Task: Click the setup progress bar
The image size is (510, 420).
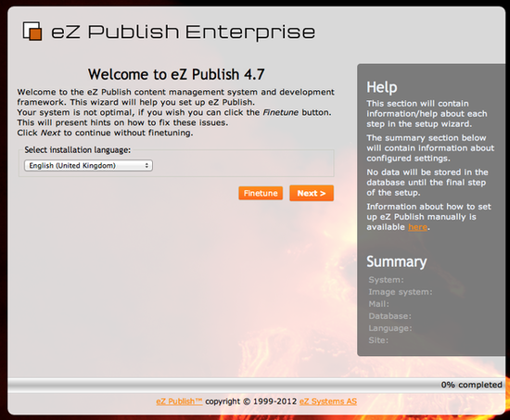Action: (x=255, y=385)
